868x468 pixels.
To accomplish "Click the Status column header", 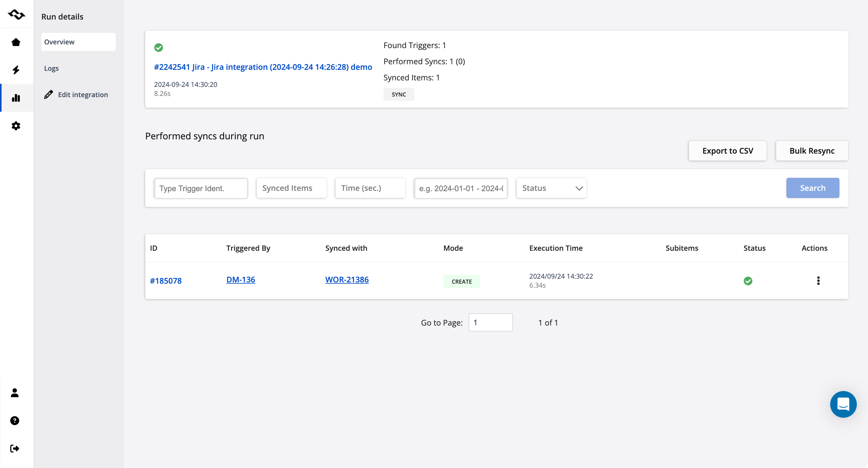I will tap(754, 248).
